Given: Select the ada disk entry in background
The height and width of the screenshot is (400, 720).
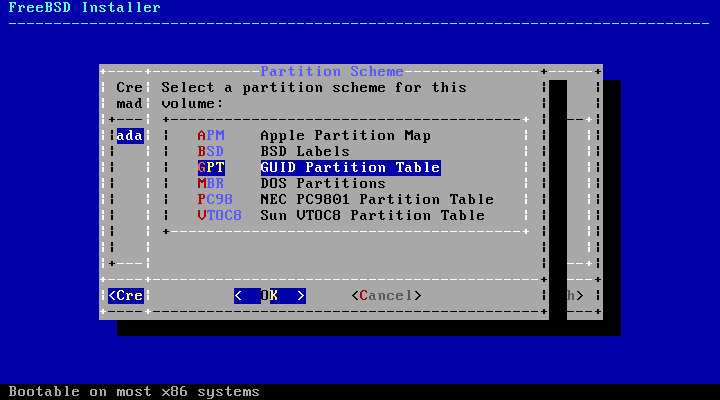Looking at the screenshot, I should coord(129,136).
